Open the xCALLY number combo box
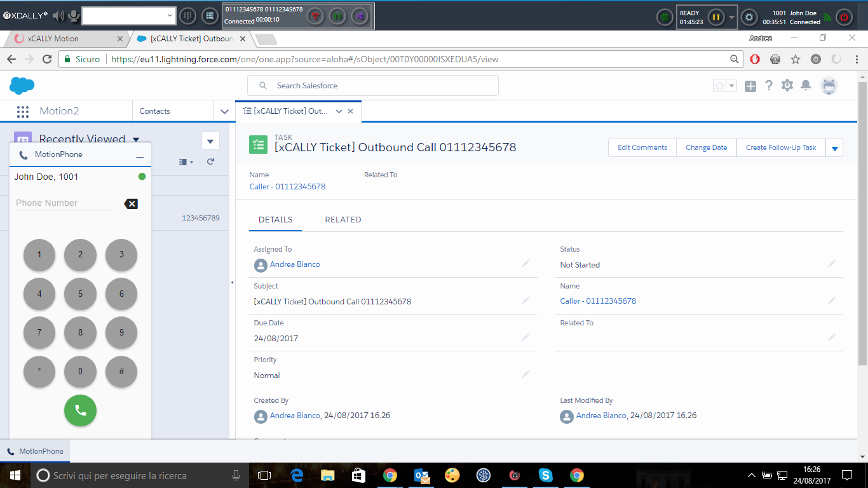 (x=129, y=16)
